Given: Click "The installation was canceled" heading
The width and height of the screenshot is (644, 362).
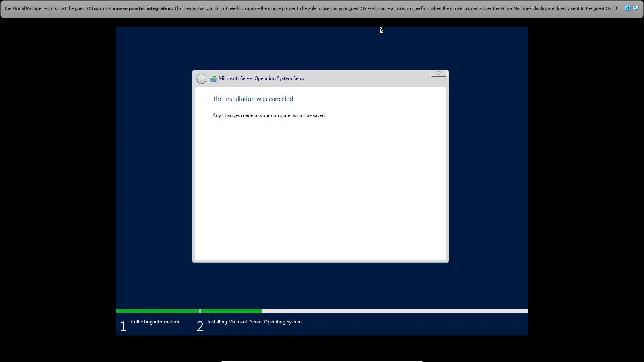Looking at the screenshot, I should pyautogui.click(x=253, y=99).
